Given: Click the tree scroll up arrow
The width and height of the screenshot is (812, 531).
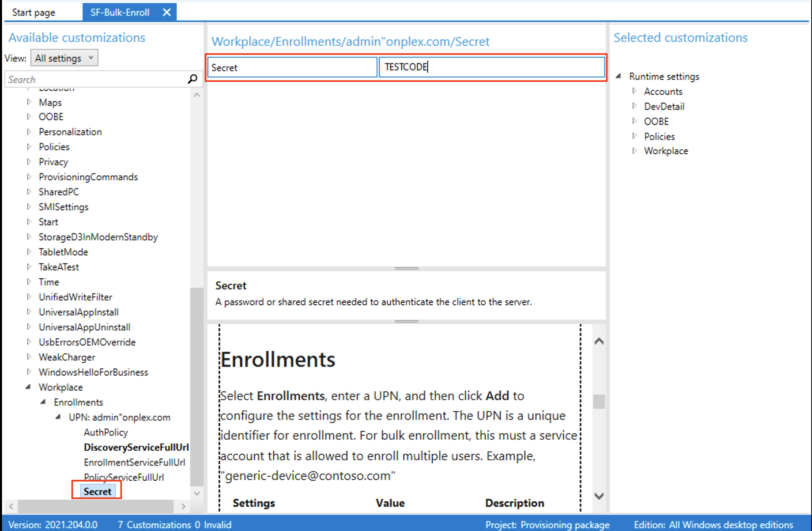Looking at the screenshot, I should coord(197,95).
